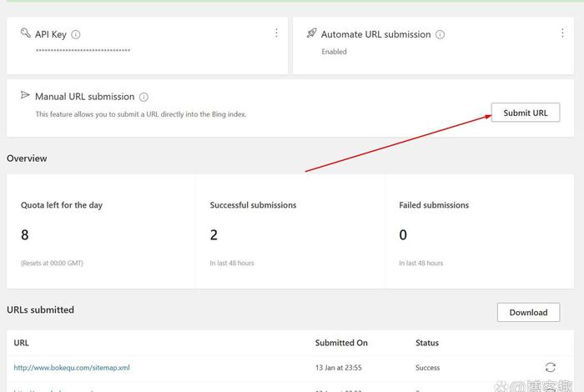Select the Successful submissions card
The width and height of the screenshot is (584, 392).
point(289,231)
